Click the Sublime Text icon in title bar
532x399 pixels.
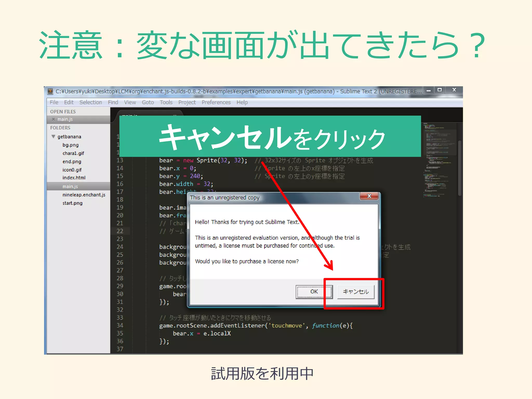(x=50, y=91)
